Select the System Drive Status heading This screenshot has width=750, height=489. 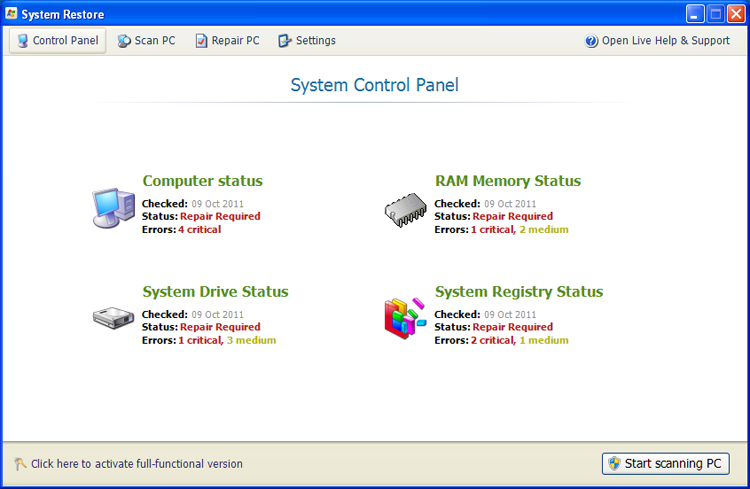click(215, 292)
